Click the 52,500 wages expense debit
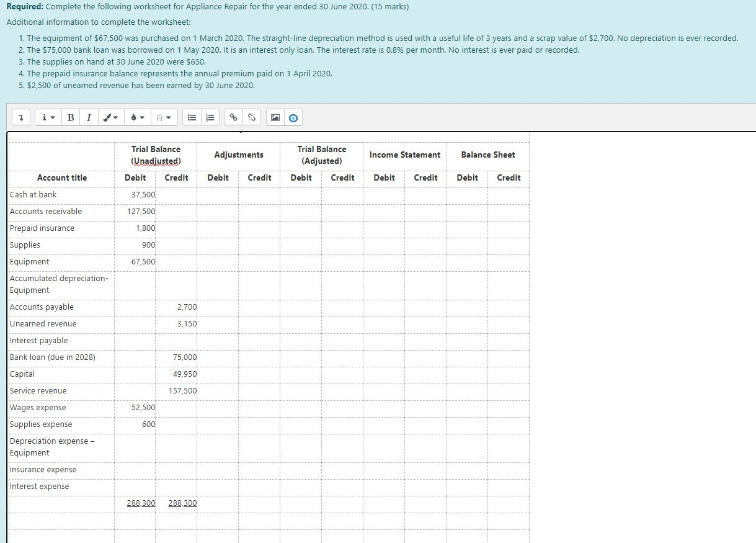756x543 pixels. (x=143, y=408)
